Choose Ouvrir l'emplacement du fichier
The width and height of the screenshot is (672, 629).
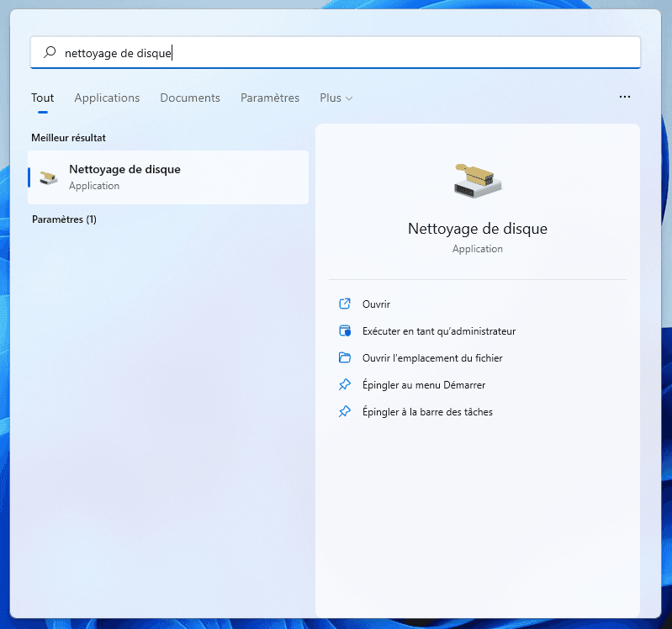point(431,358)
